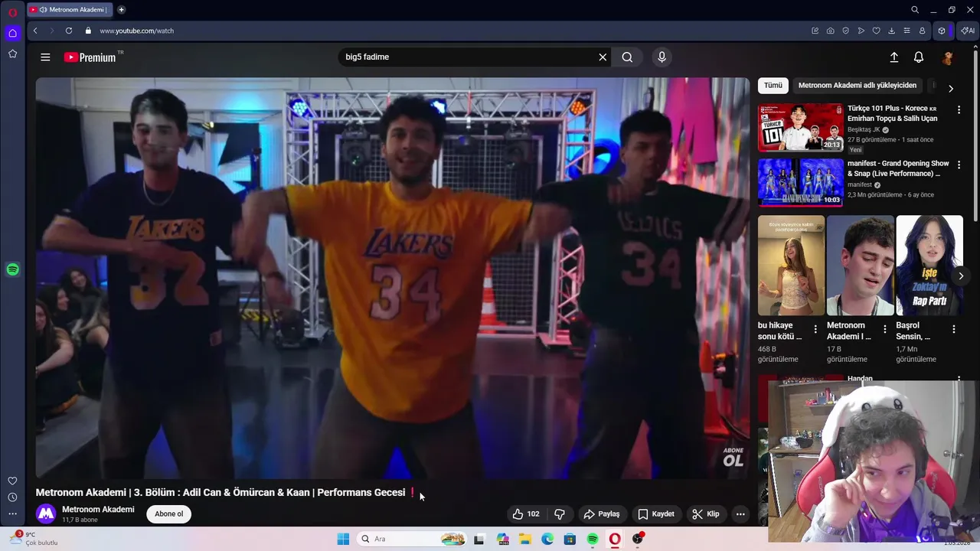Open Metronom Akademi channel avatar

(46, 514)
